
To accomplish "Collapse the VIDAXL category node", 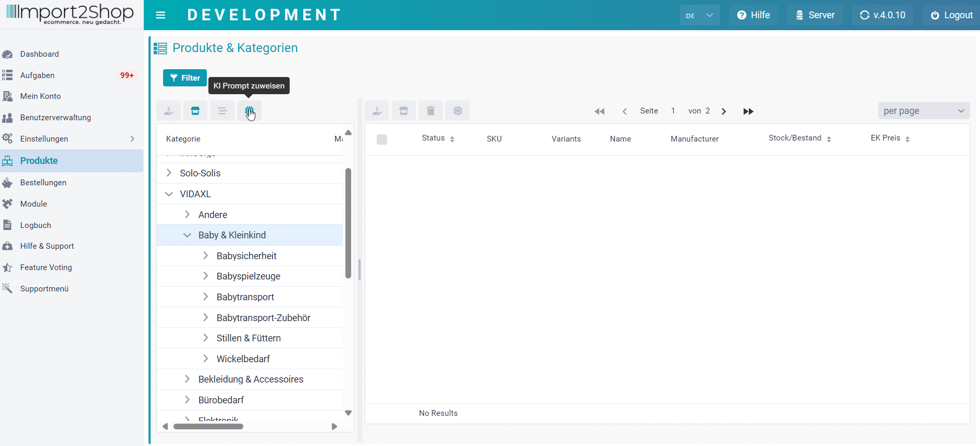I will coord(169,194).
